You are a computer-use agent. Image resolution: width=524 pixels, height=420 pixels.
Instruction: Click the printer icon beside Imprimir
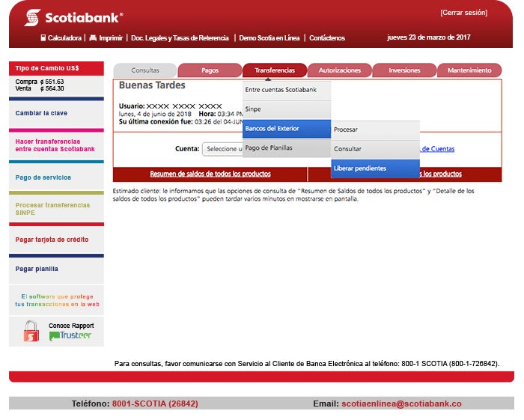click(93, 37)
